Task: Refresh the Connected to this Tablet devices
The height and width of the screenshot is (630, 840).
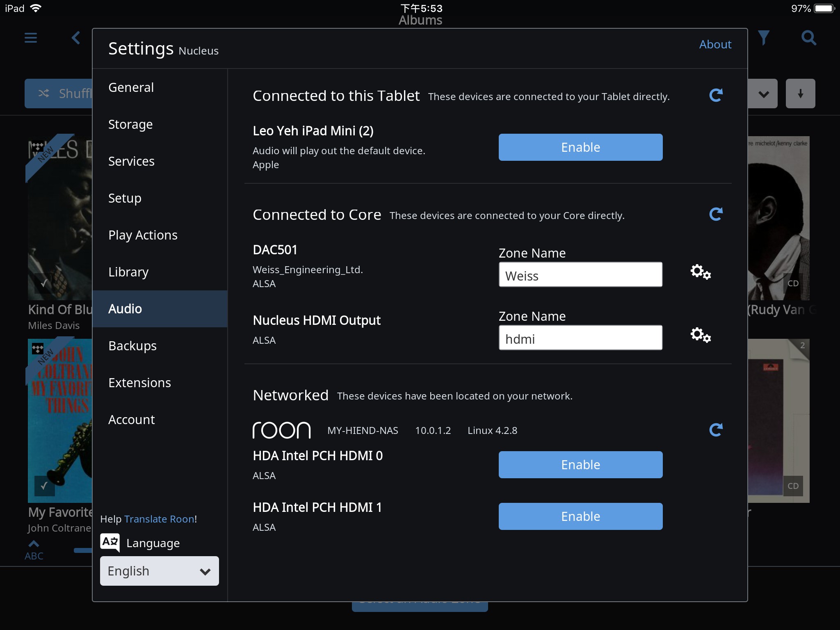Action: click(716, 95)
